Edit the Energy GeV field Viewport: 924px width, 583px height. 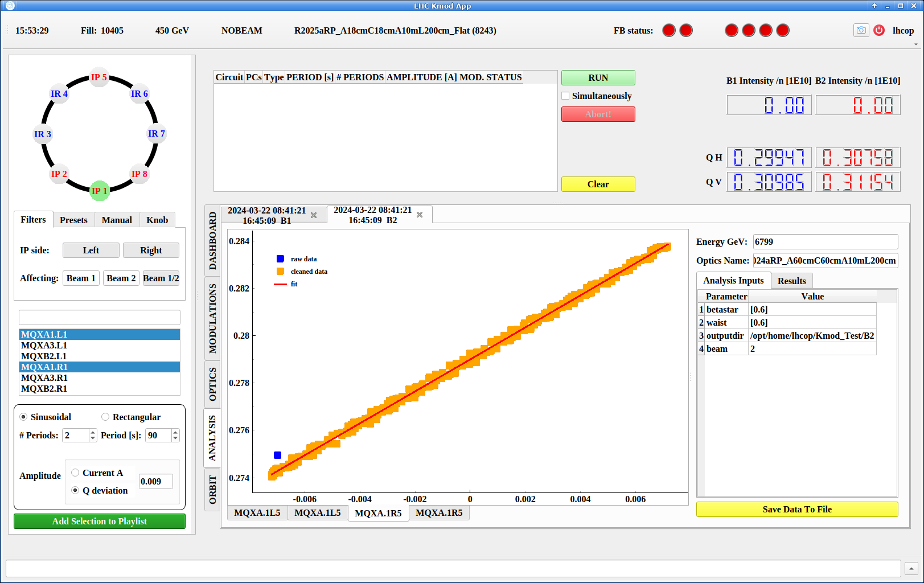(x=826, y=241)
